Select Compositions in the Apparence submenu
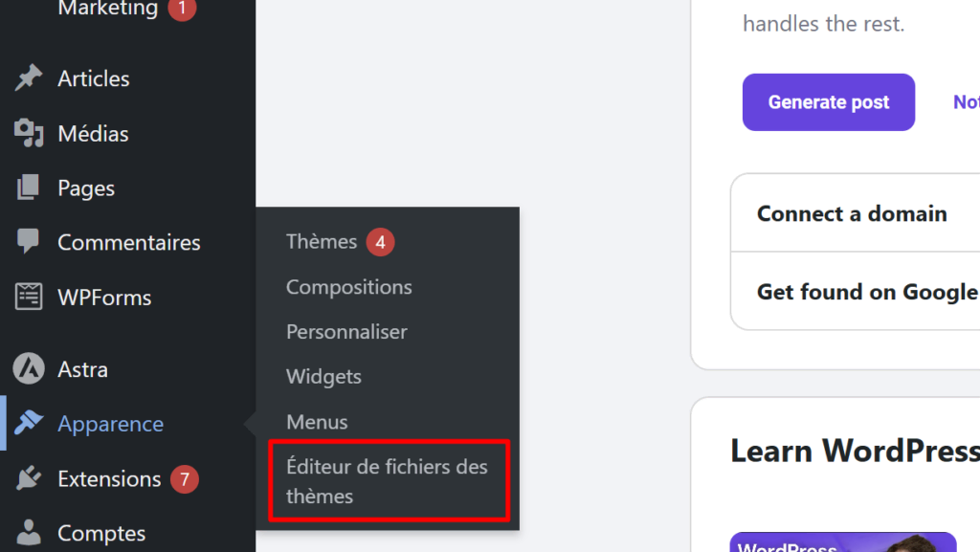 point(348,287)
